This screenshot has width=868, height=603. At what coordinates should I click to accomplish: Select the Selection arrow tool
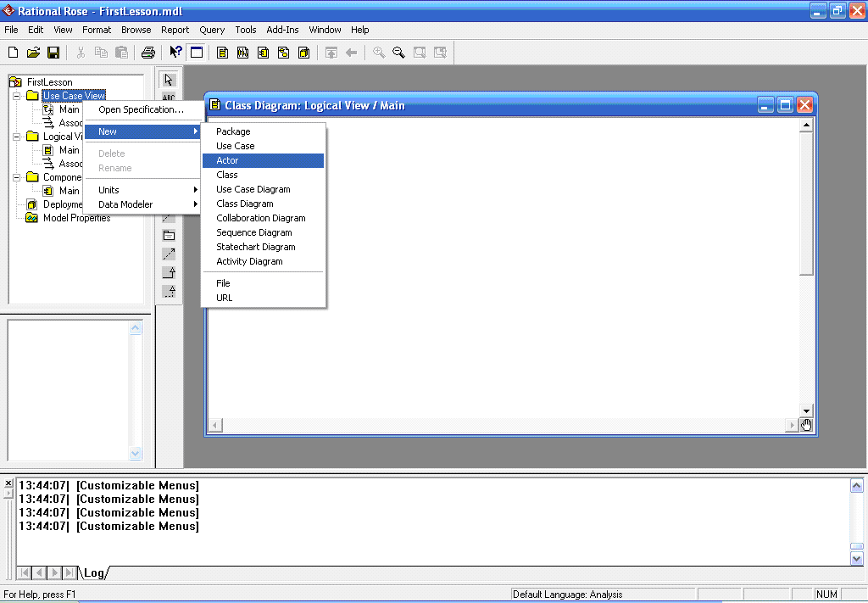click(x=169, y=80)
